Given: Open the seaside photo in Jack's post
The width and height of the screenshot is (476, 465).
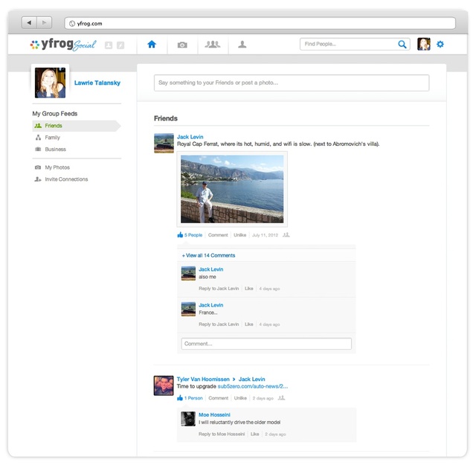Looking at the screenshot, I should click(x=232, y=189).
